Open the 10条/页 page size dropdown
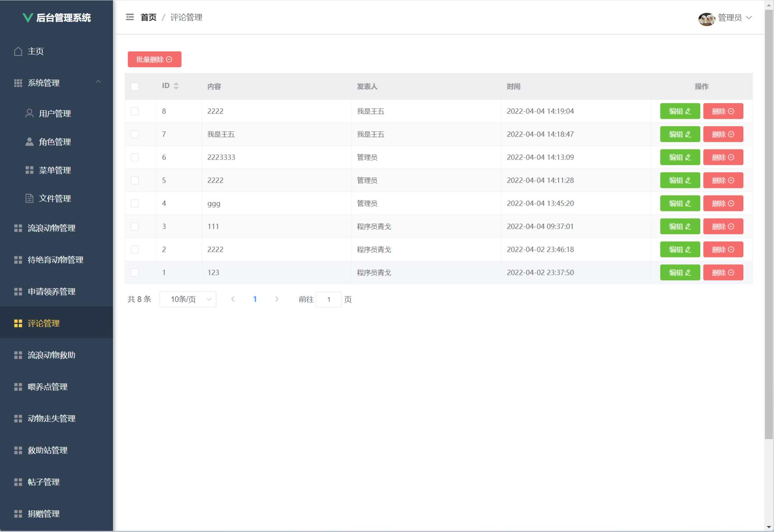The height and width of the screenshot is (532, 774). 188,299
